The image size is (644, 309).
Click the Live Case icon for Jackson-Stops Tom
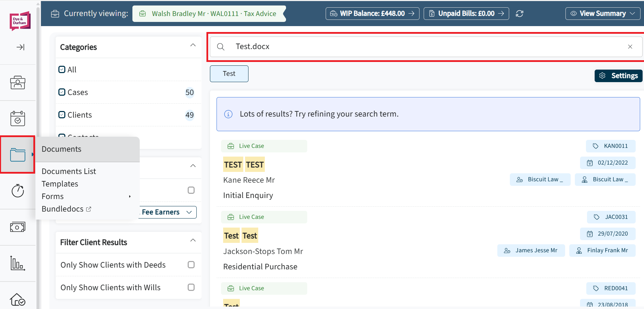click(231, 217)
